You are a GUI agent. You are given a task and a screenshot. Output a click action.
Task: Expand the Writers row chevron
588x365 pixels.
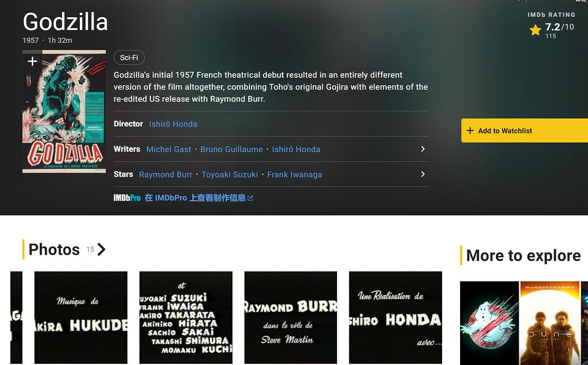click(x=422, y=149)
